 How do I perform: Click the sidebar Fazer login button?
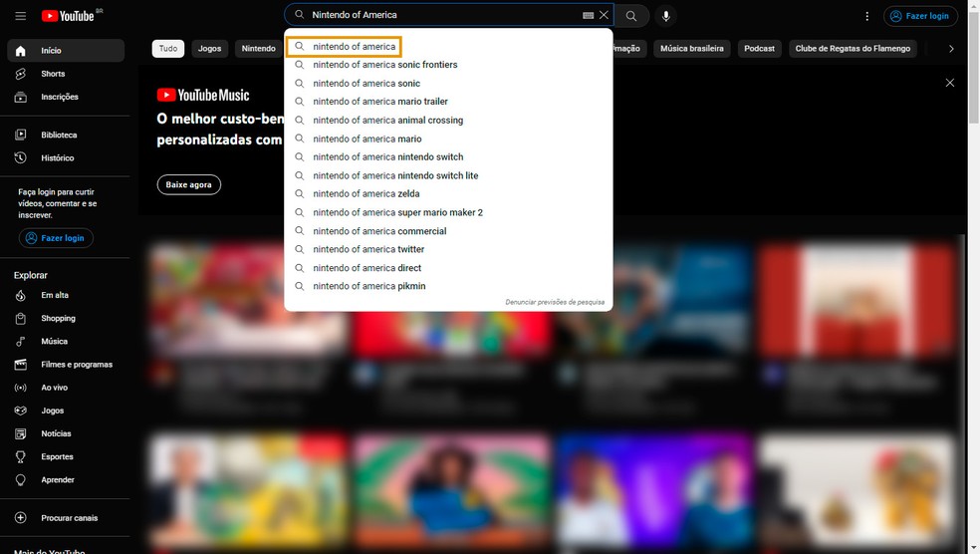(56, 238)
